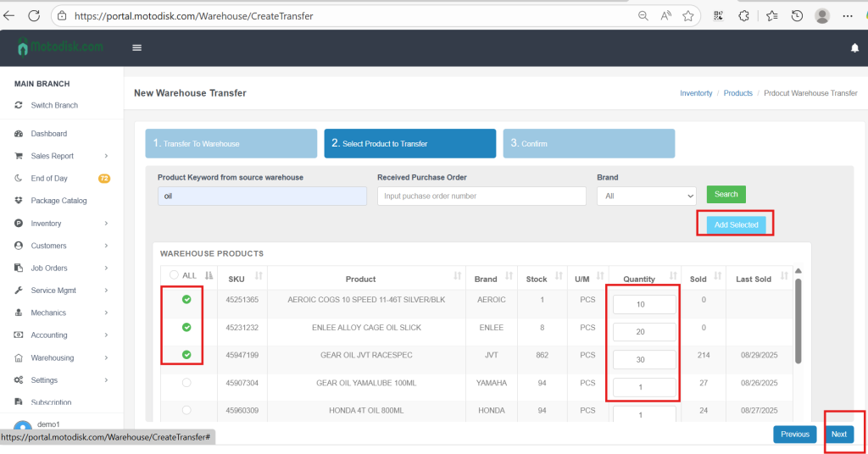The image size is (868, 454).
Task: Open the notification bell
Action: point(854,48)
